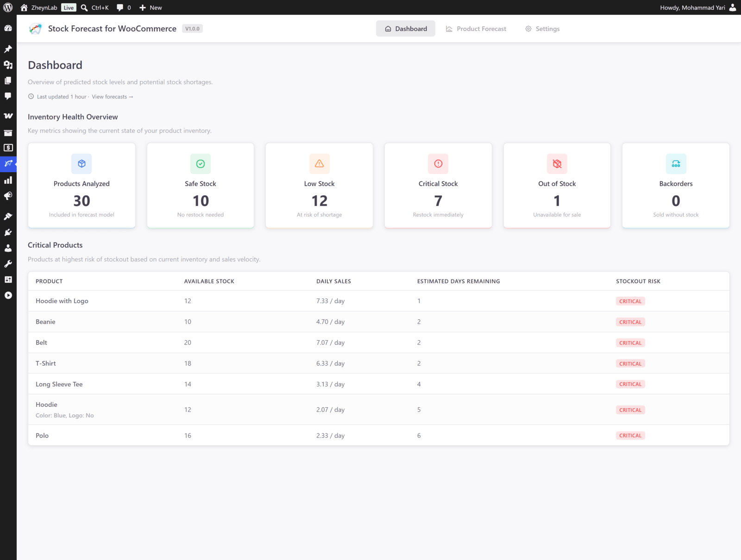Open the comments bubble in admin bar
This screenshot has height=560, width=741.
tap(124, 7)
